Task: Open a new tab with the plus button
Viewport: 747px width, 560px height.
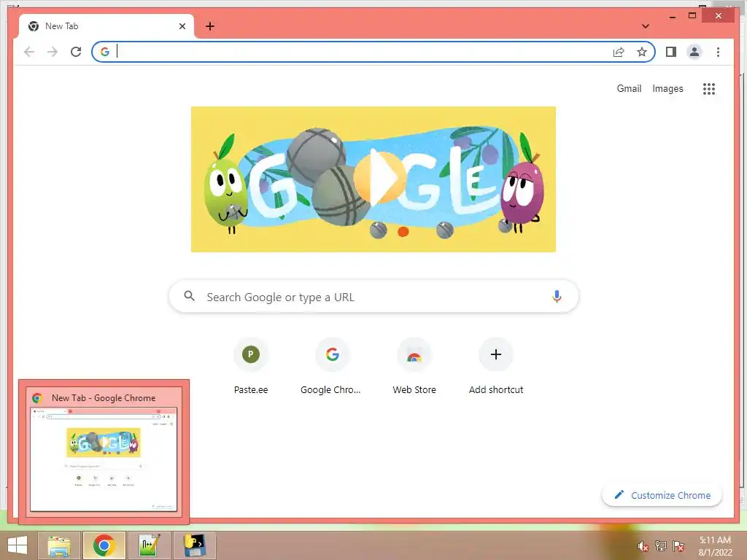Action: click(x=210, y=26)
